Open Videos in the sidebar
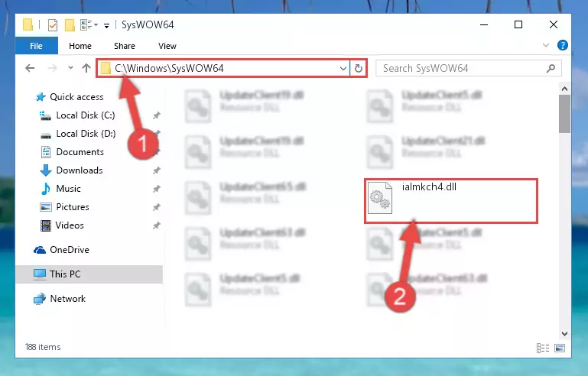The image size is (588, 376). pyautogui.click(x=70, y=225)
